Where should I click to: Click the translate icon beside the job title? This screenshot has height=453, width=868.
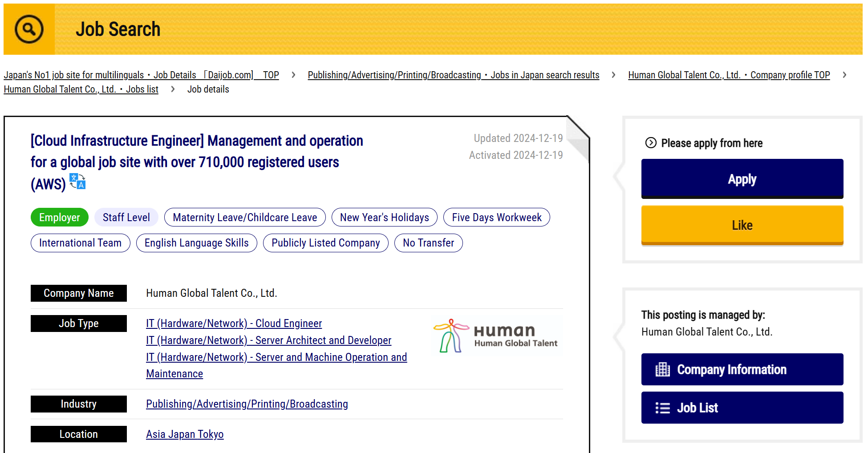(x=77, y=182)
